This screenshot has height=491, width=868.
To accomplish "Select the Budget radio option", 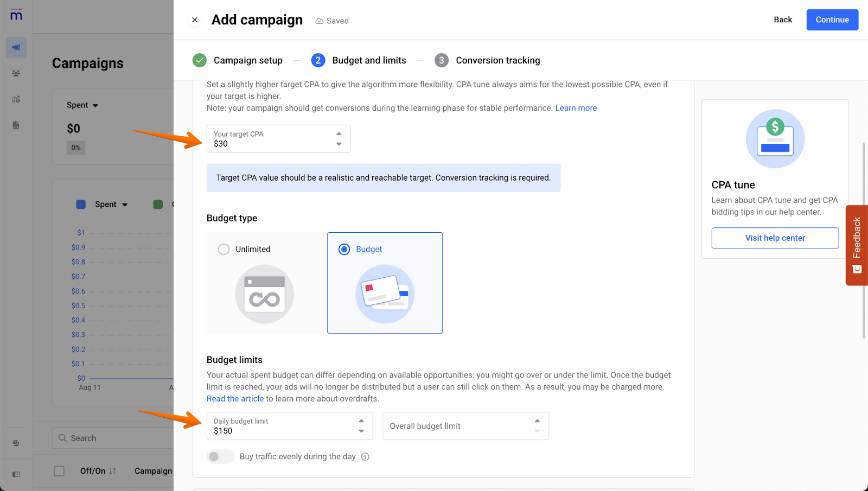I will (344, 250).
